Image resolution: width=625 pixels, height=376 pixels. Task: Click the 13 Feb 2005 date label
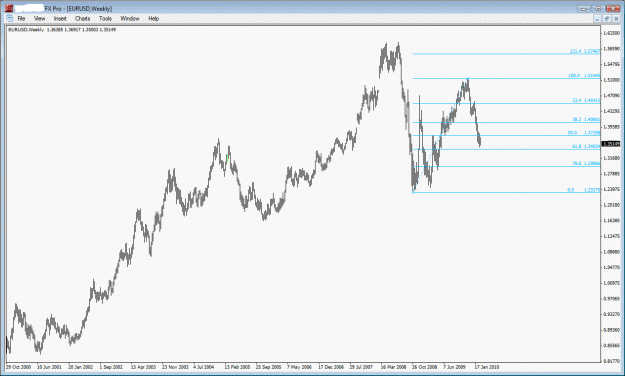click(x=237, y=367)
